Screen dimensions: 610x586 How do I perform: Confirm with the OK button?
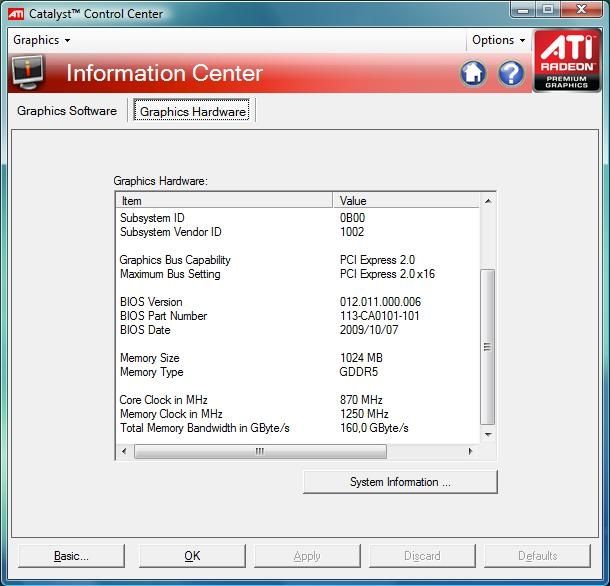click(192, 556)
